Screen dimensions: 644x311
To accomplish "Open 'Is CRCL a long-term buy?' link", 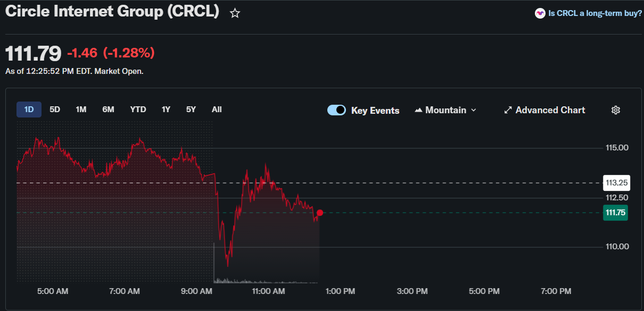I will click(x=595, y=13).
